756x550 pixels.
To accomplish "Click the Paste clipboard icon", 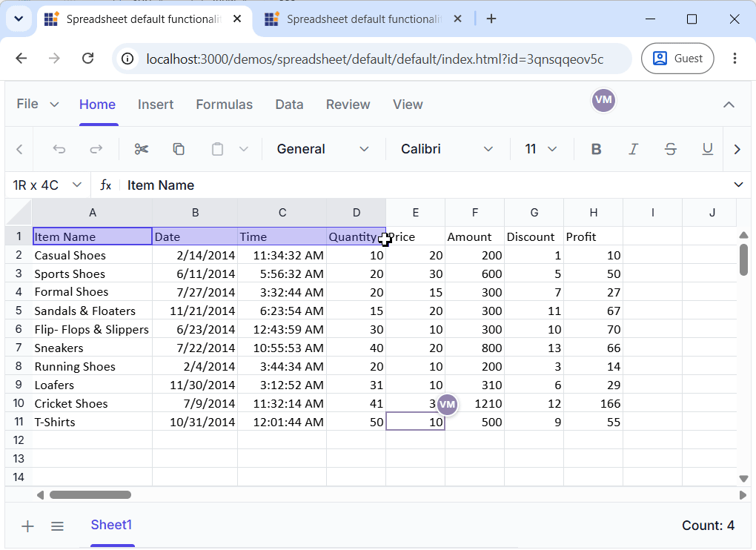I will (217, 150).
